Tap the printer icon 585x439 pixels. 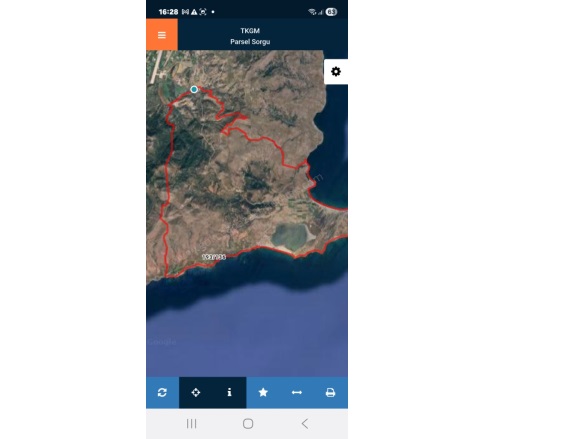[330, 392]
